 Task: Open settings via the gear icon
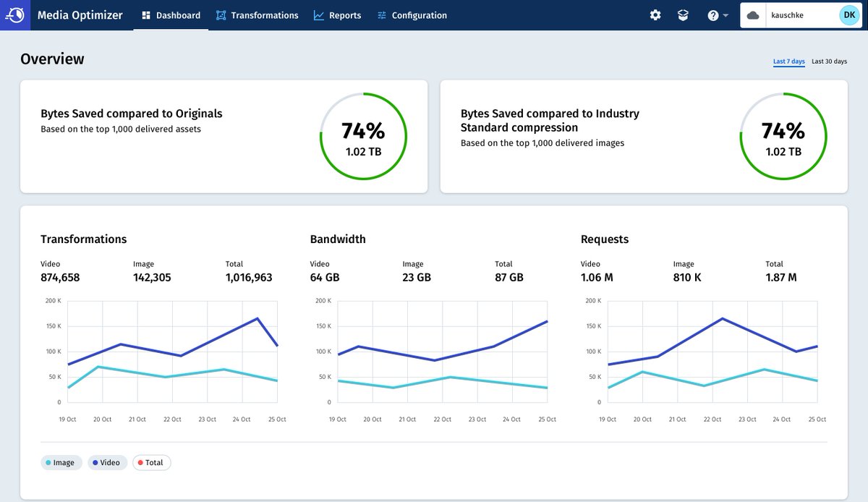point(655,15)
